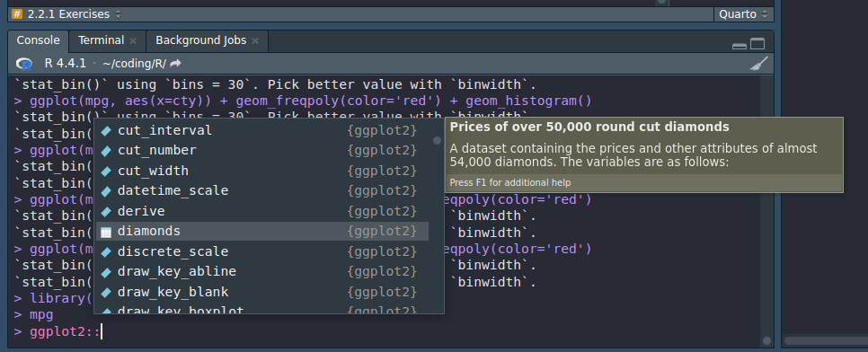The image size is (868, 352).
Task: Click the console input line after ggplot2::
Action: click(387, 332)
